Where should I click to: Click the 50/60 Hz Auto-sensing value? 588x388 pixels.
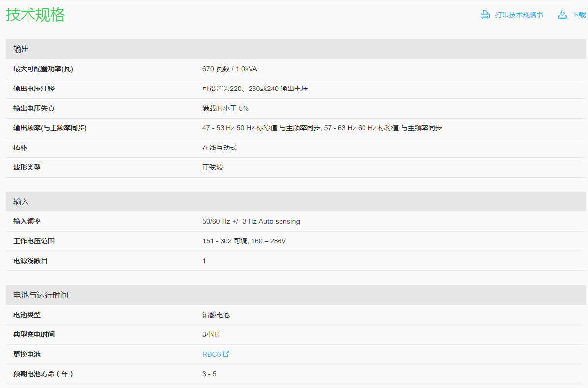coord(251,221)
